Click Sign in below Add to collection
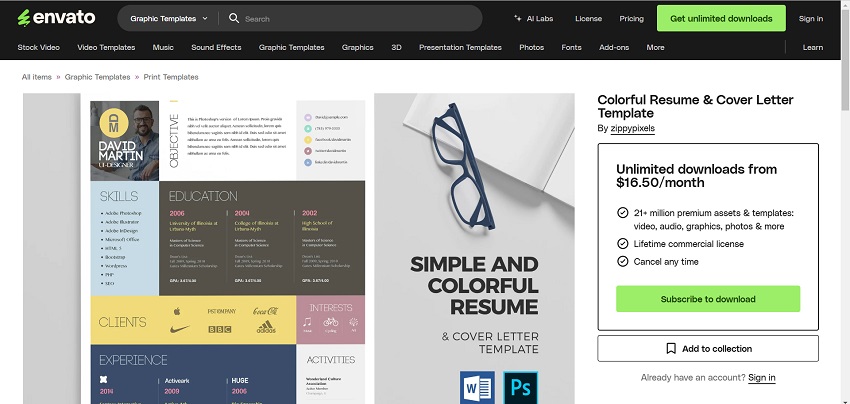 pyautogui.click(x=762, y=377)
